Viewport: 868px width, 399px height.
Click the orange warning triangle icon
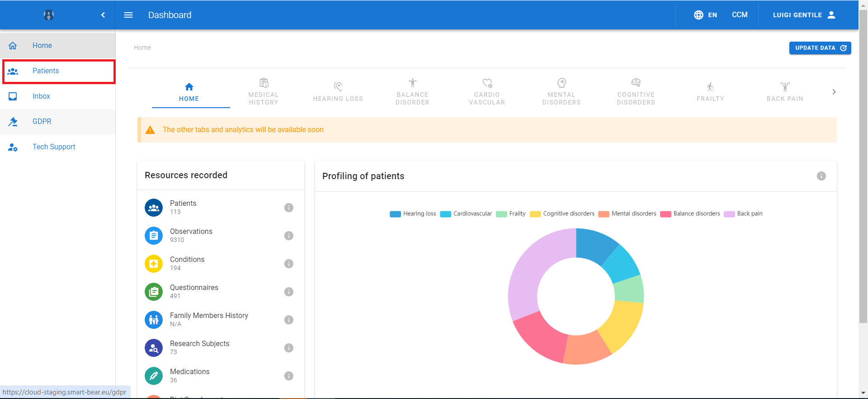(150, 130)
